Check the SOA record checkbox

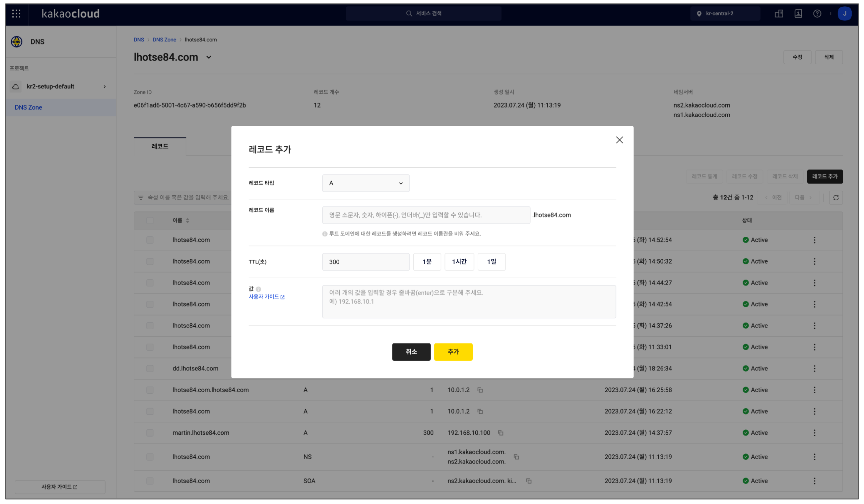(x=150, y=481)
